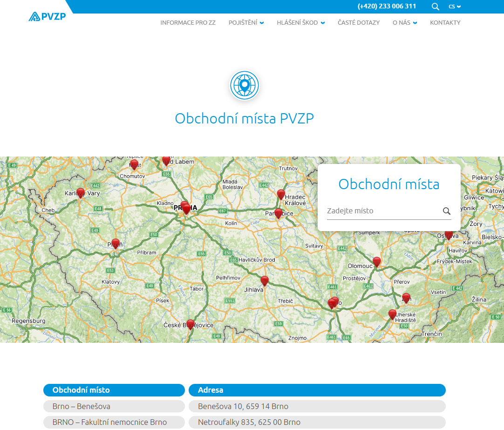Select the map marker at Most
The image size is (504, 430).
[134, 164]
